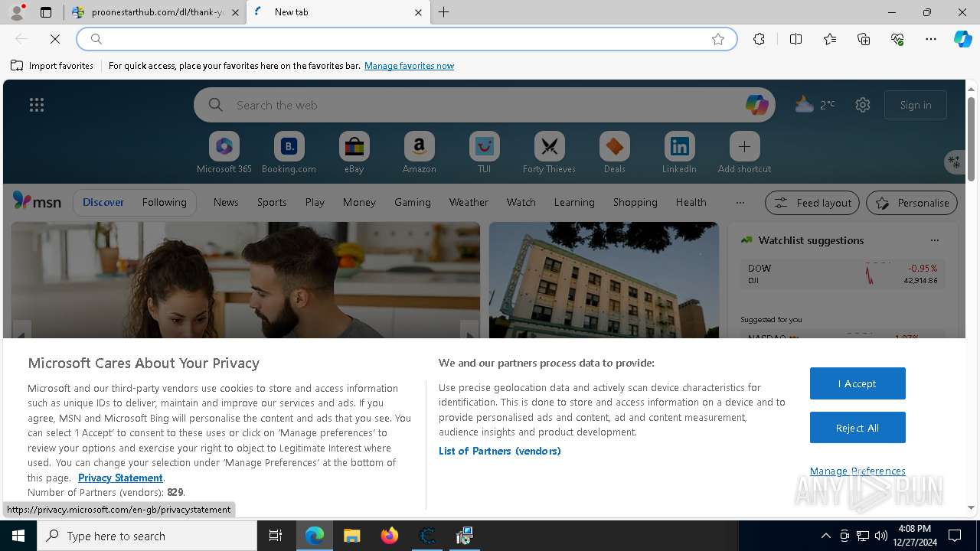Open the apps grid launcher

[37, 105]
